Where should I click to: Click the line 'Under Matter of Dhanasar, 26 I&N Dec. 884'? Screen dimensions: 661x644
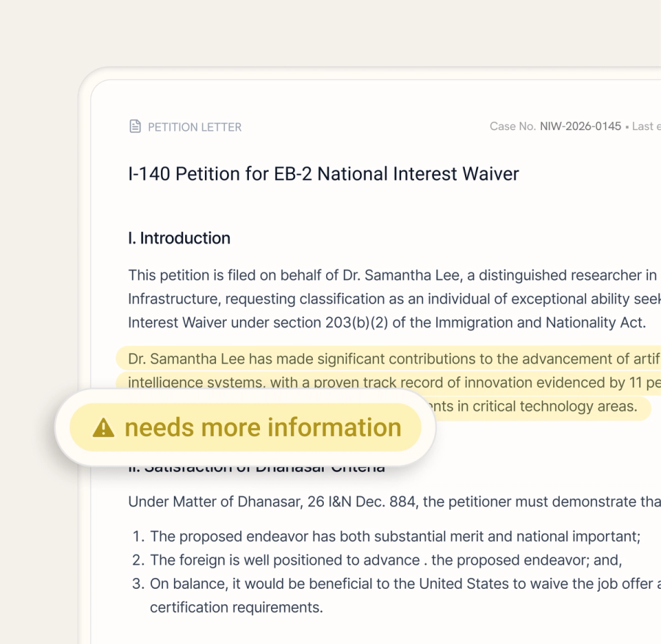[394, 502]
